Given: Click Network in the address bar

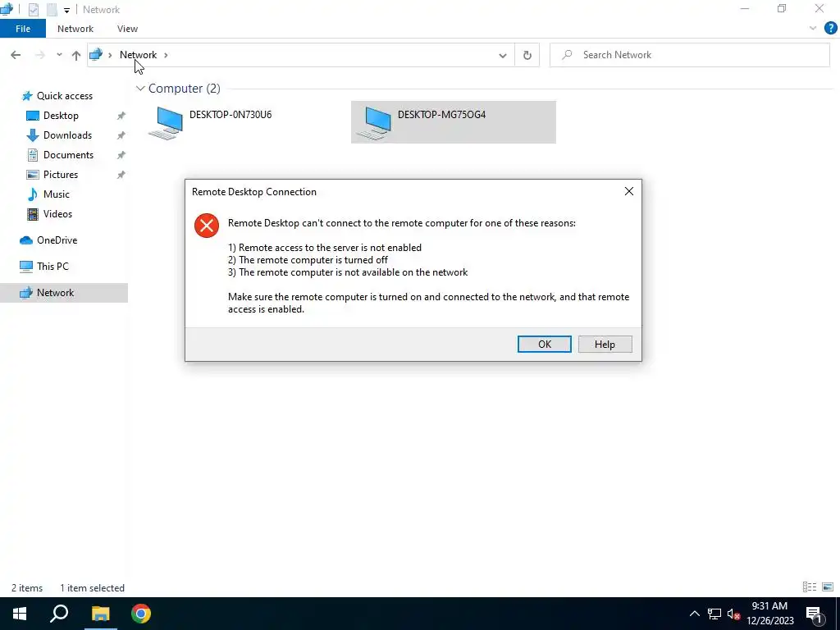Looking at the screenshot, I should (x=138, y=55).
